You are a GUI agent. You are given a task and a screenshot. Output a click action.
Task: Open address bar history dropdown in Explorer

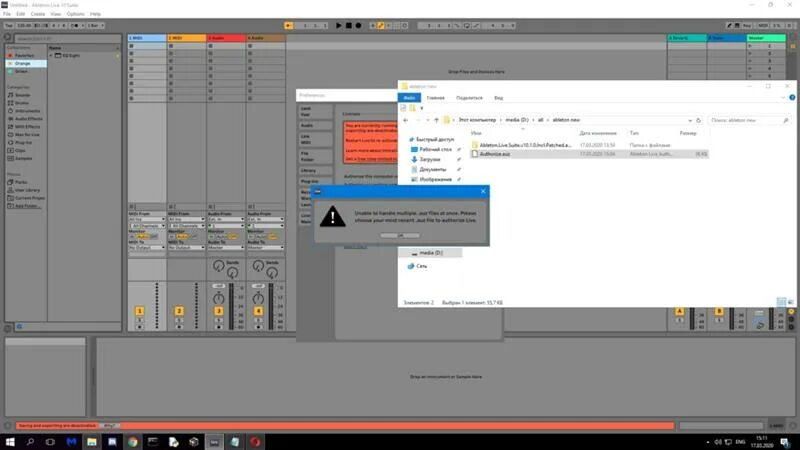(690, 120)
